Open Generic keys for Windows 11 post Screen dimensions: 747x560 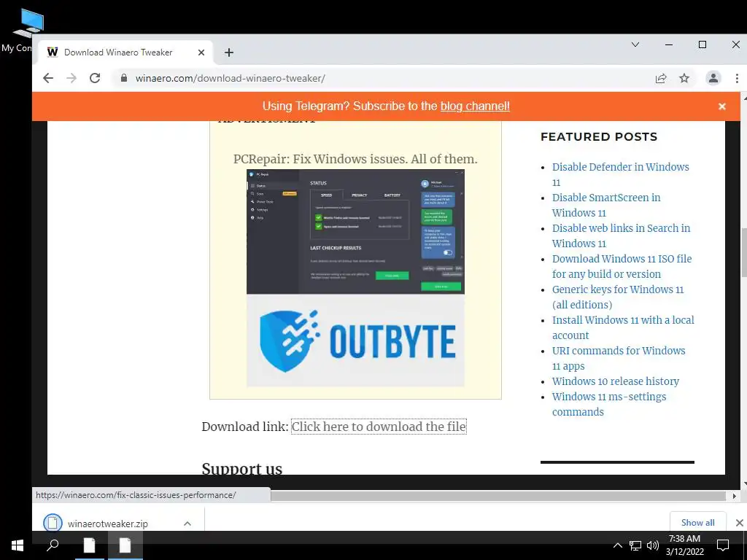pos(618,297)
